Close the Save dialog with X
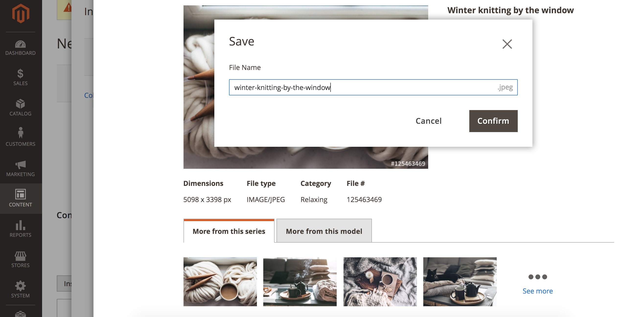Screen dimensions: 644x317 tap(507, 44)
